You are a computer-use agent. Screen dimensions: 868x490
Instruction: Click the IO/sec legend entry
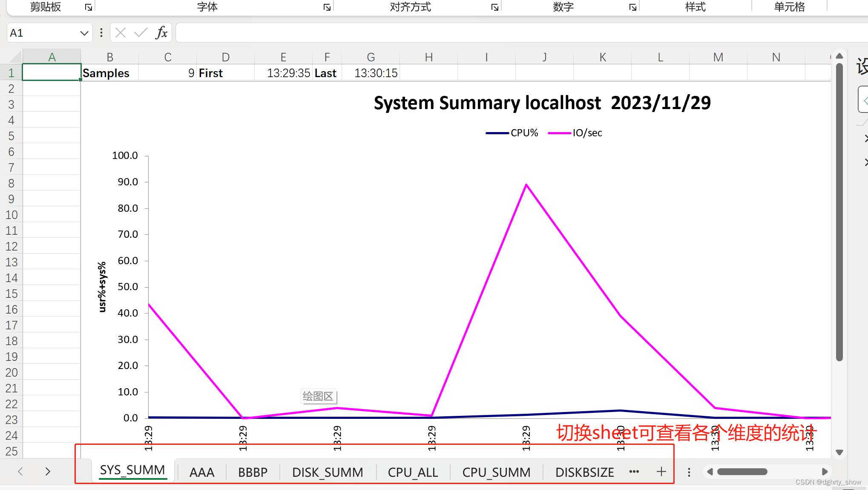pyautogui.click(x=575, y=133)
